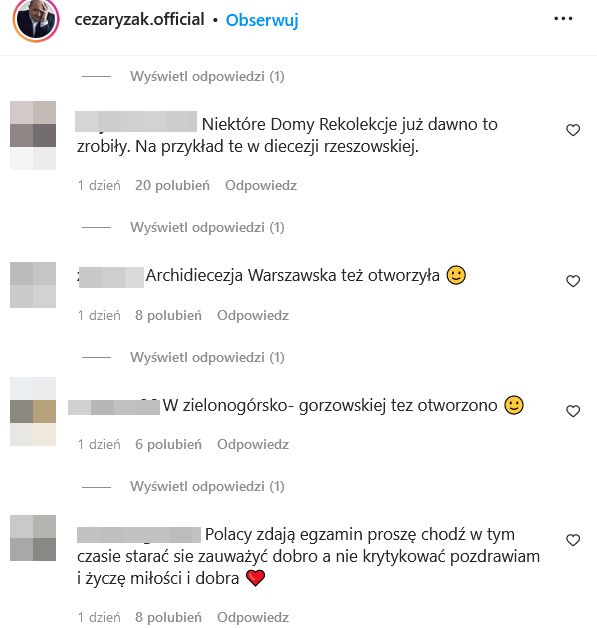The image size is (597, 628).
Task: Follow account with Obserwuj link
Action: pos(262,20)
